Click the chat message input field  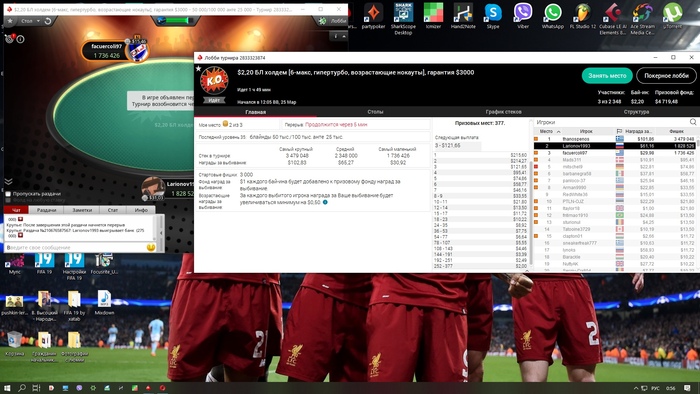pos(76,247)
